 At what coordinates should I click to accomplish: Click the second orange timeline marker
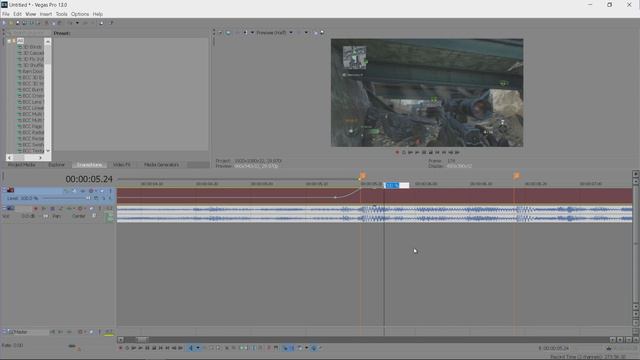(x=516, y=176)
